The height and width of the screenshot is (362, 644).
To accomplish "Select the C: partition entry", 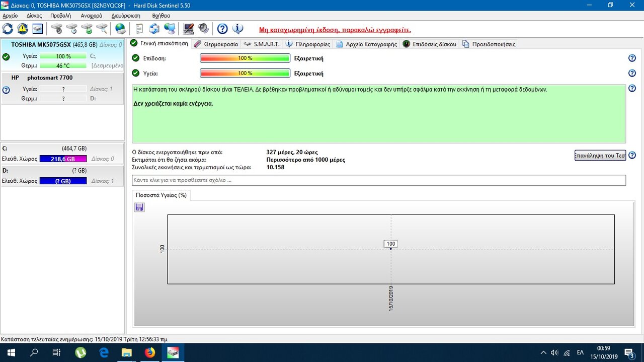I will pyautogui.click(x=62, y=154).
